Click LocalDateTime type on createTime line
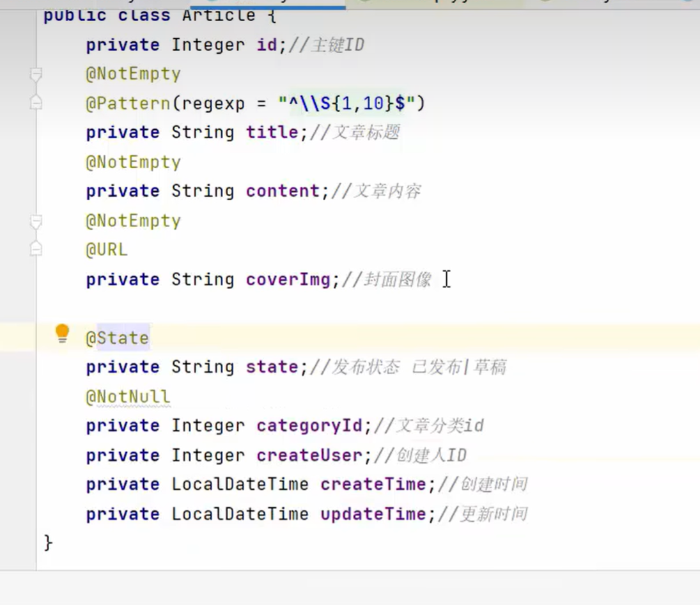700x605 pixels. (x=240, y=485)
